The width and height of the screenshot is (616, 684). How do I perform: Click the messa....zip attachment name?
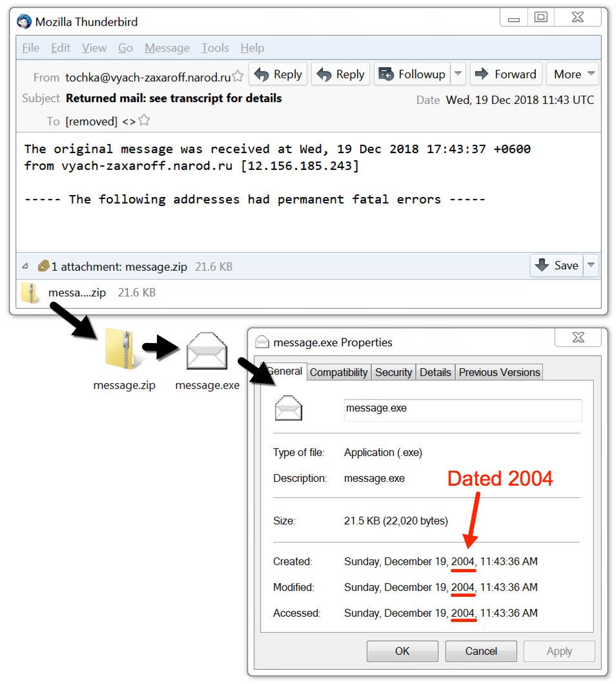tap(77, 293)
